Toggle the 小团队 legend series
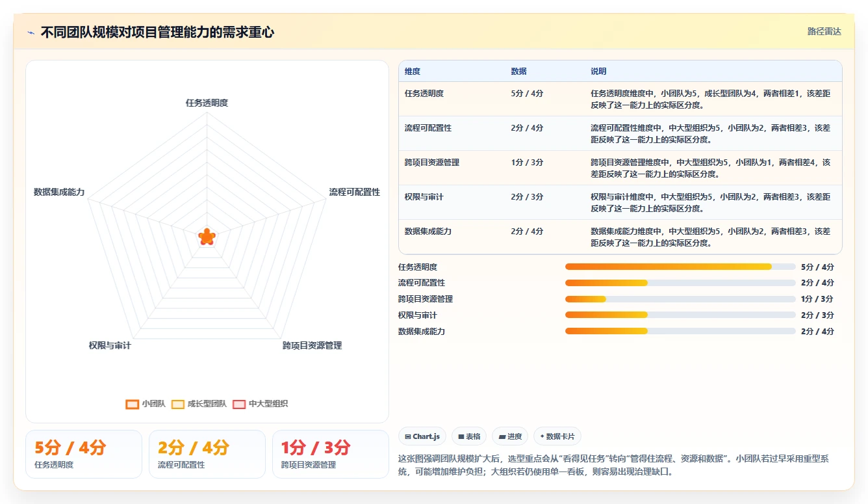 tap(146, 404)
